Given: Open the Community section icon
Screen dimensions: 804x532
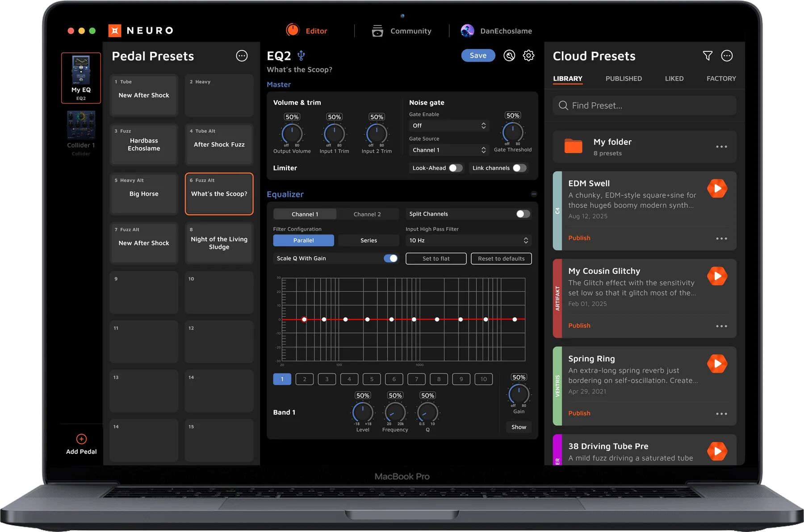Looking at the screenshot, I should [x=377, y=31].
